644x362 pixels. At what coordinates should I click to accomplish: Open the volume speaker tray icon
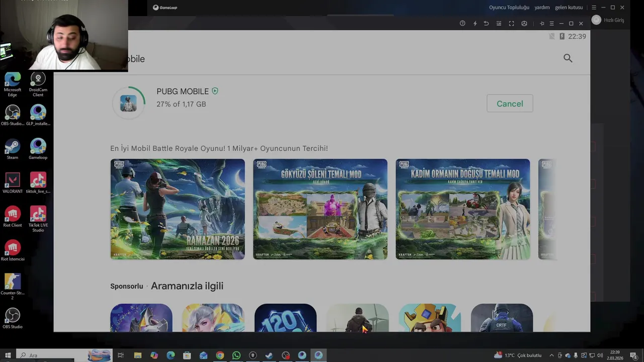click(x=600, y=355)
